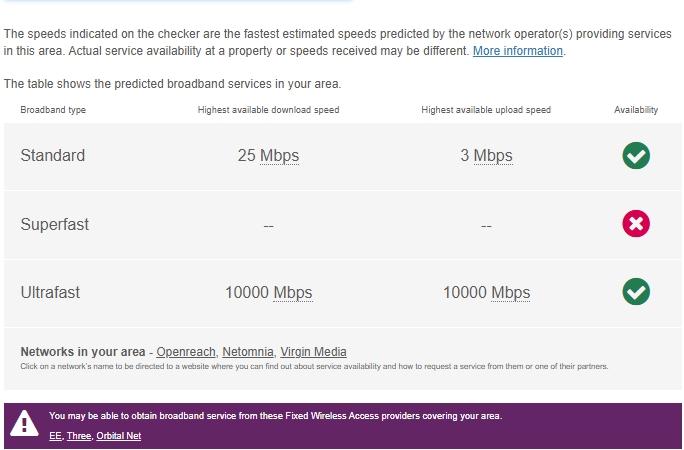Select the Highest available upload speed header
The image size is (684, 450).
click(486, 110)
